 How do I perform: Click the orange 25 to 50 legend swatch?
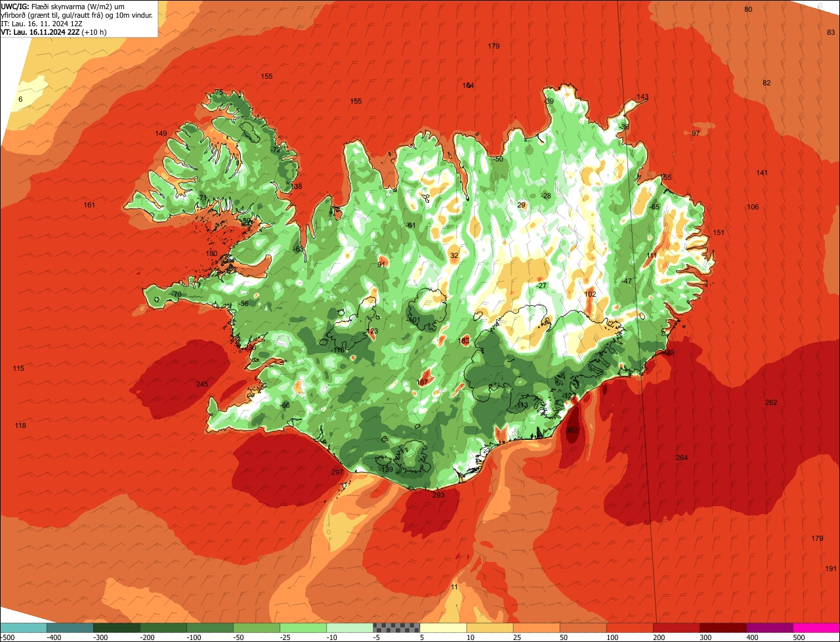537,628
